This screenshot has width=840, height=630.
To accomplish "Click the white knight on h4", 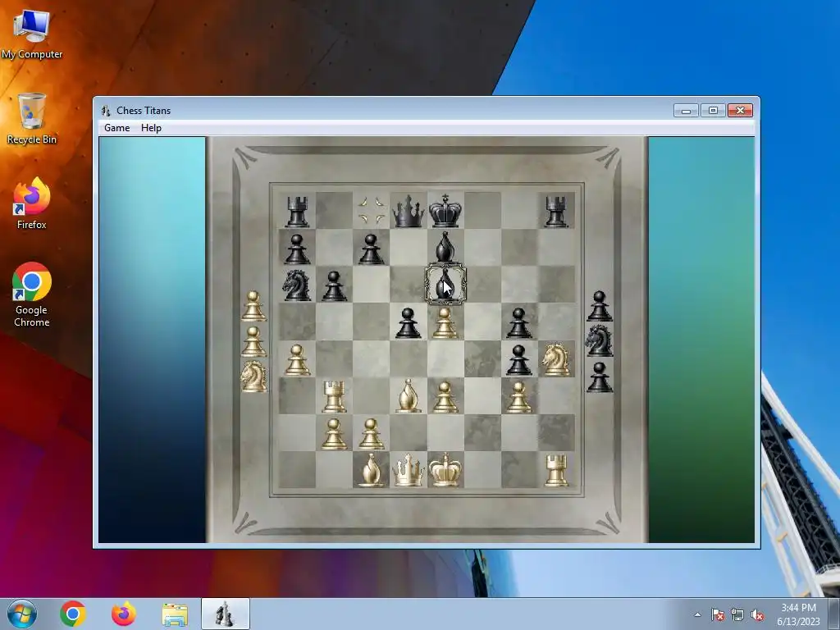I will click(x=556, y=359).
